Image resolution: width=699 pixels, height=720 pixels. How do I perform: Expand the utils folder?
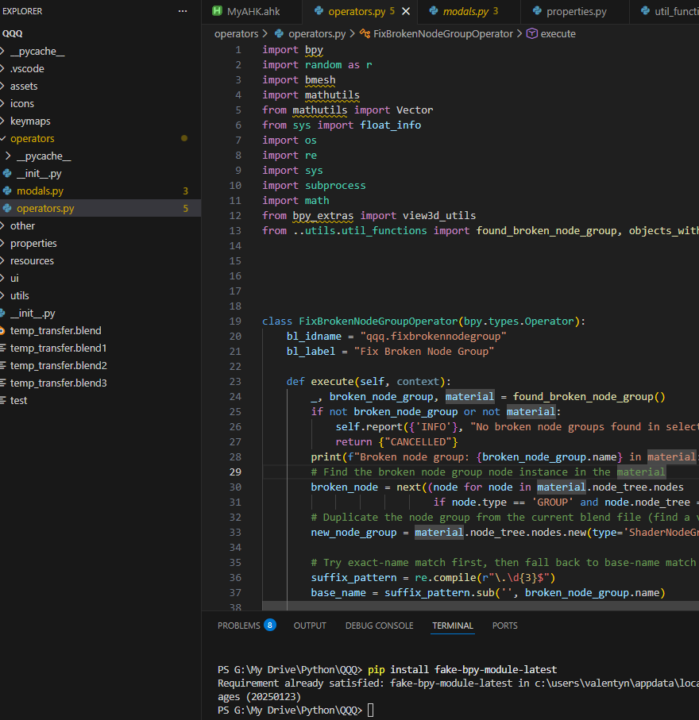100,296
